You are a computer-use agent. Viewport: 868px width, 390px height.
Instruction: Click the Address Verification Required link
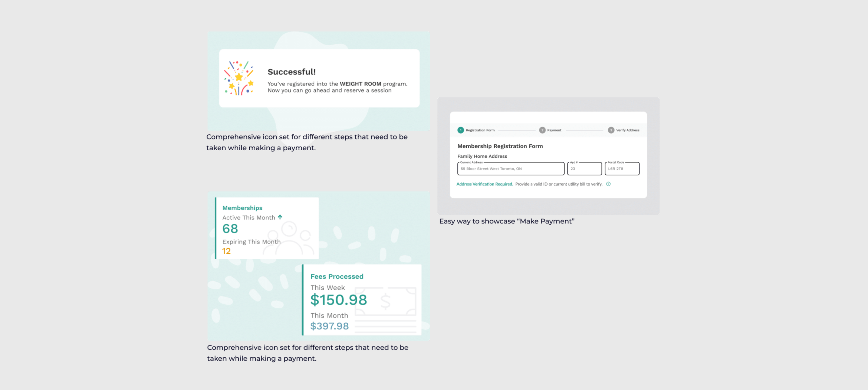click(x=485, y=184)
